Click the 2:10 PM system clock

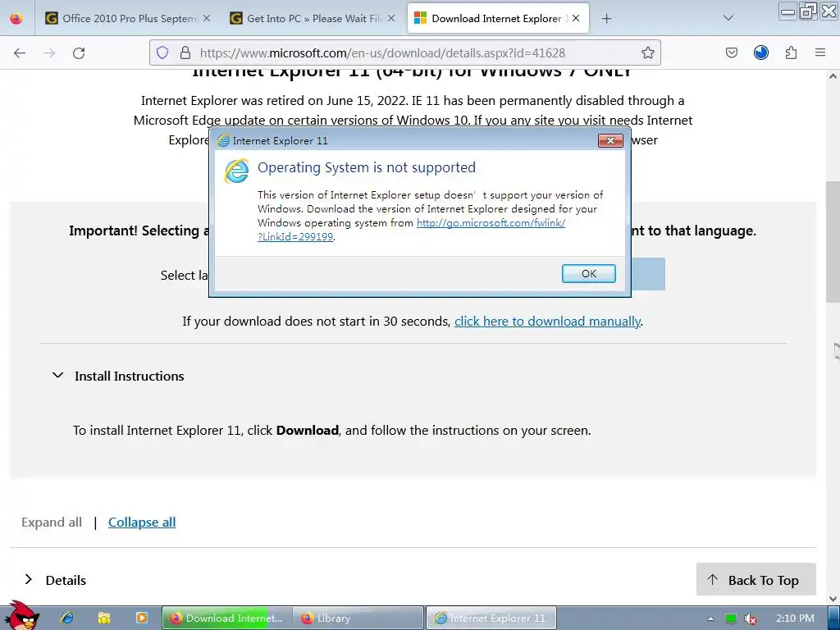[795, 619]
